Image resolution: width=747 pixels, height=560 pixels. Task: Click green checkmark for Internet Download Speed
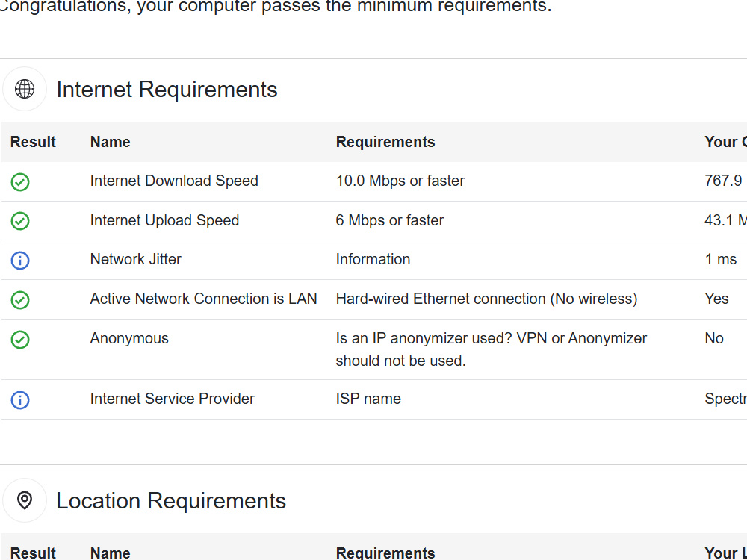[20, 182]
